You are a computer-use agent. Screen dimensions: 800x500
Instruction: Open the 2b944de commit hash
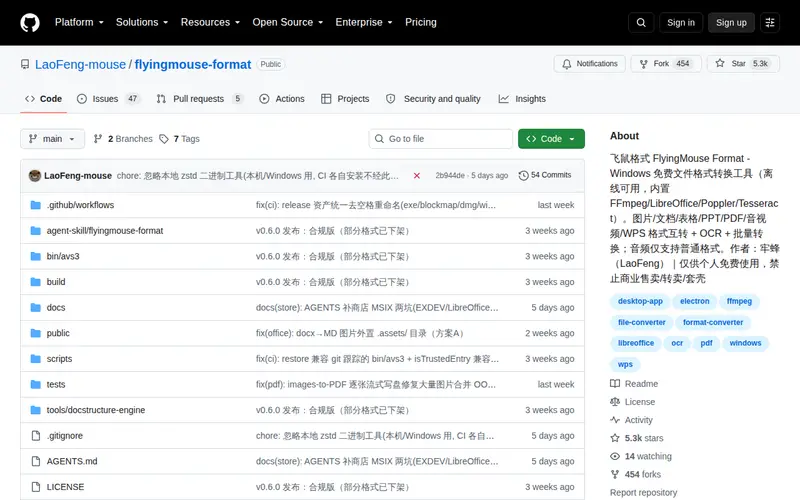450,176
